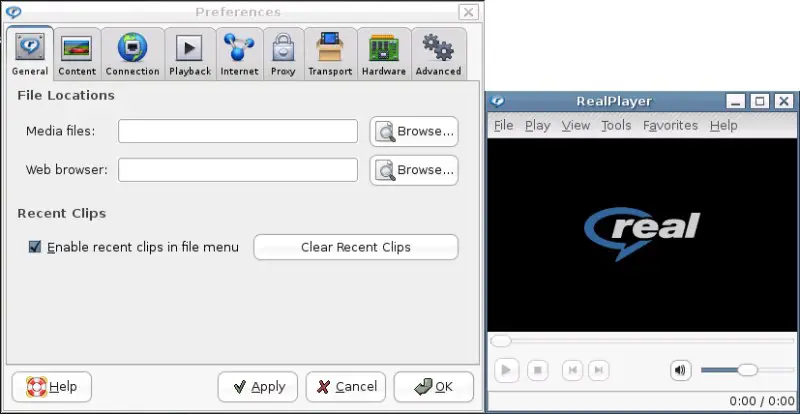Screen dimensions: 800x414
Task: Open the Connection tab
Action: 133,54
